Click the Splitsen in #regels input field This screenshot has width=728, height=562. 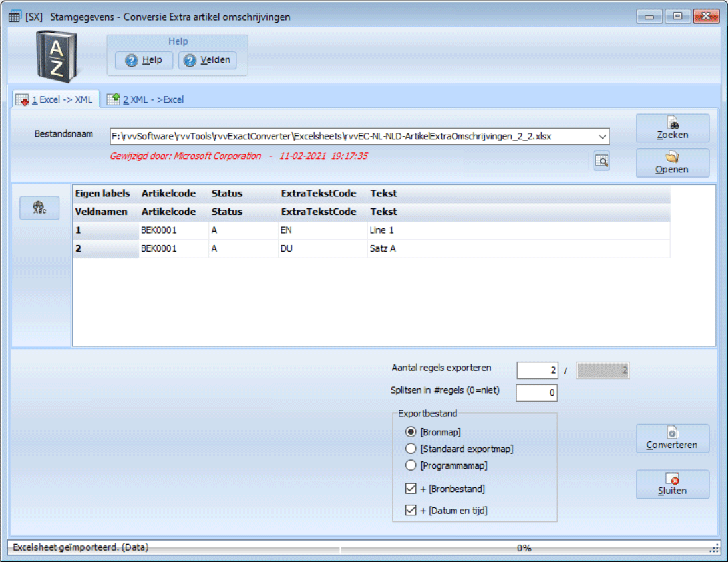point(536,393)
